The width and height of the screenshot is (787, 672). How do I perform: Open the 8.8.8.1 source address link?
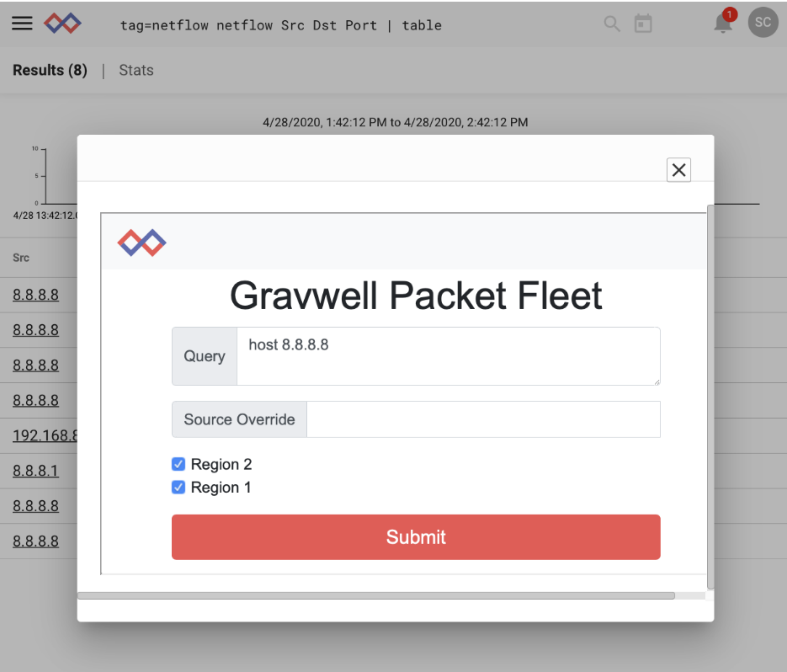[x=35, y=471]
